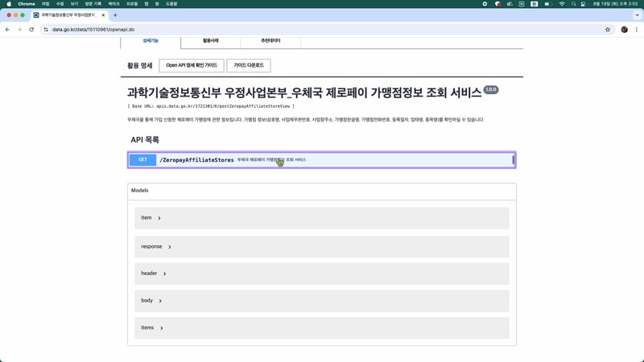644x362 pixels.
Task: Expand the response model
Action: tap(321, 247)
